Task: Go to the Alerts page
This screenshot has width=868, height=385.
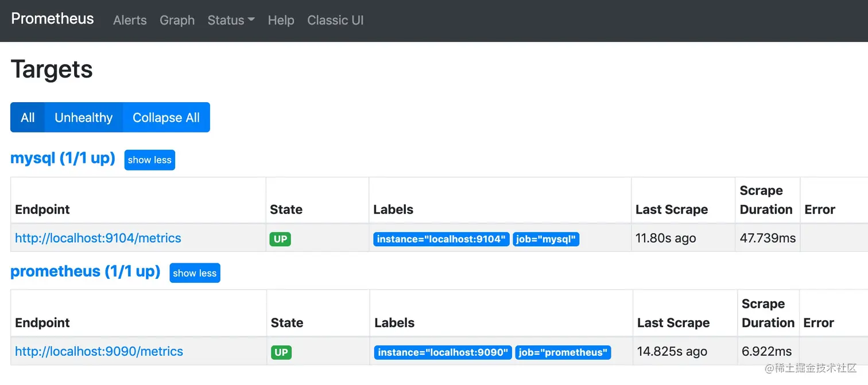Action: click(130, 20)
